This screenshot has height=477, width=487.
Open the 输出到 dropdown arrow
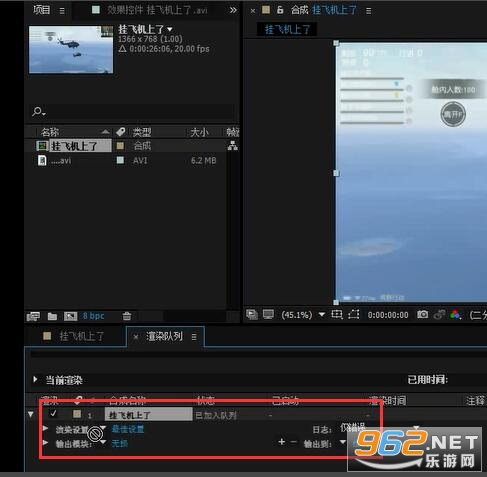(343, 442)
